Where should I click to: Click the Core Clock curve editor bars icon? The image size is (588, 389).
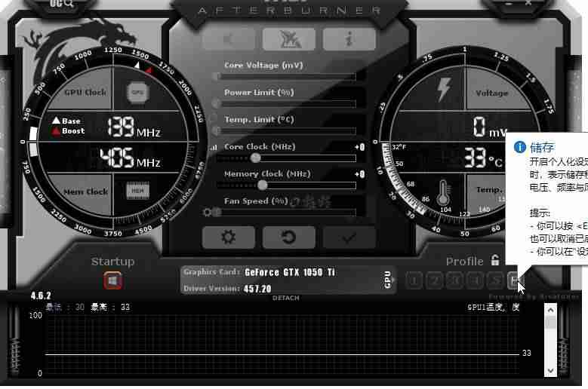214,148
